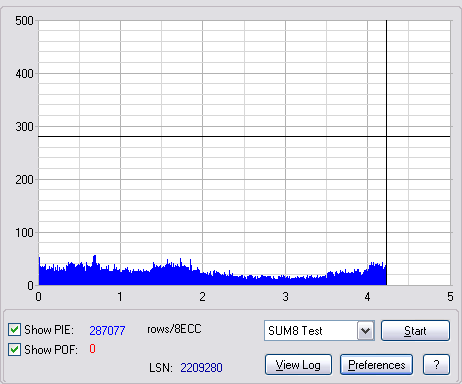The height and width of the screenshot is (384, 462).
Task: Click the PIE count value 287077
Action: click(x=107, y=330)
